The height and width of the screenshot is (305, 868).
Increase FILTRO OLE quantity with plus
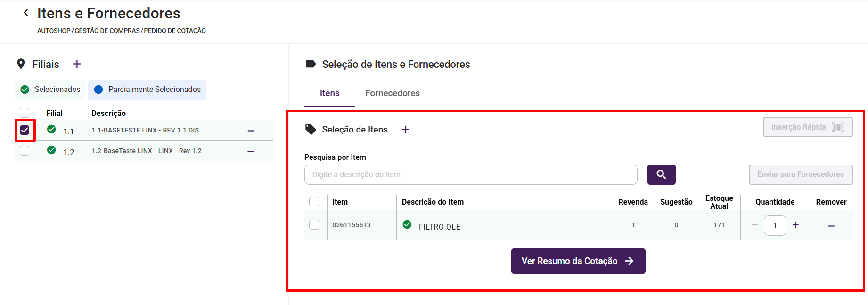[x=795, y=225]
